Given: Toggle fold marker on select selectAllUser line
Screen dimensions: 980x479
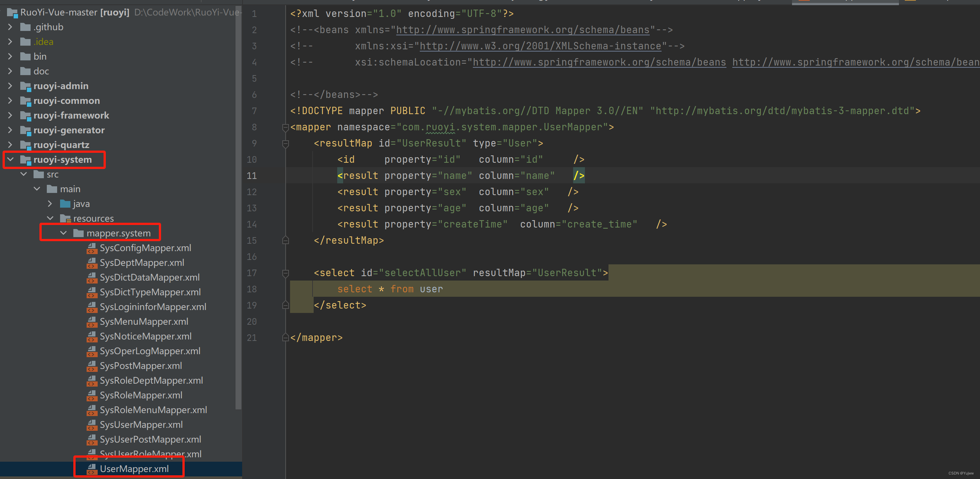Looking at the screenshot, I should (285, 273).
